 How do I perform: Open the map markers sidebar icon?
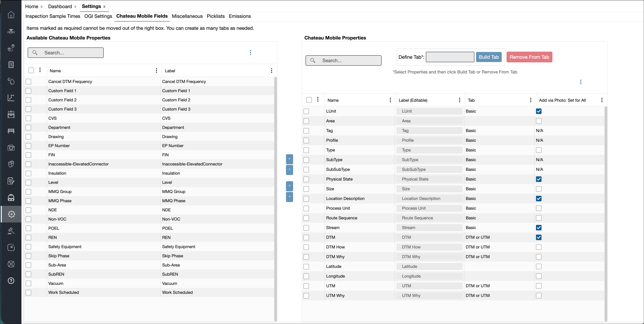tap(11, 164)
